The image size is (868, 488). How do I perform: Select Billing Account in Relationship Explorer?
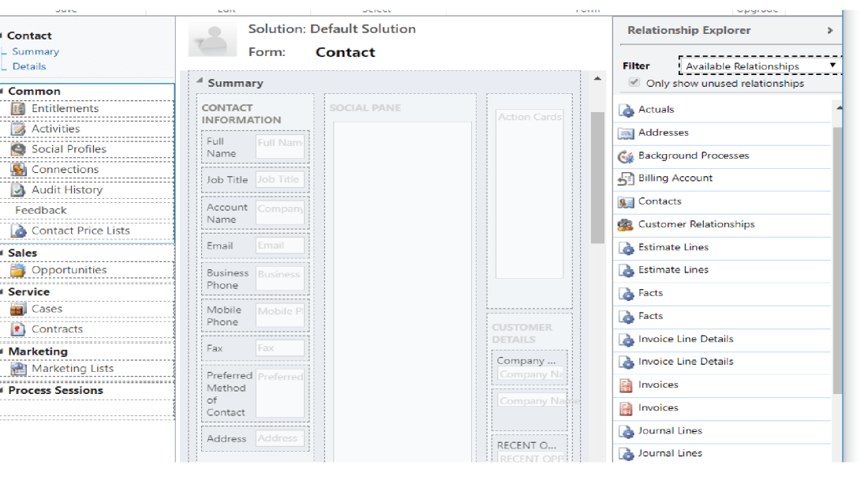pos(675,178)
